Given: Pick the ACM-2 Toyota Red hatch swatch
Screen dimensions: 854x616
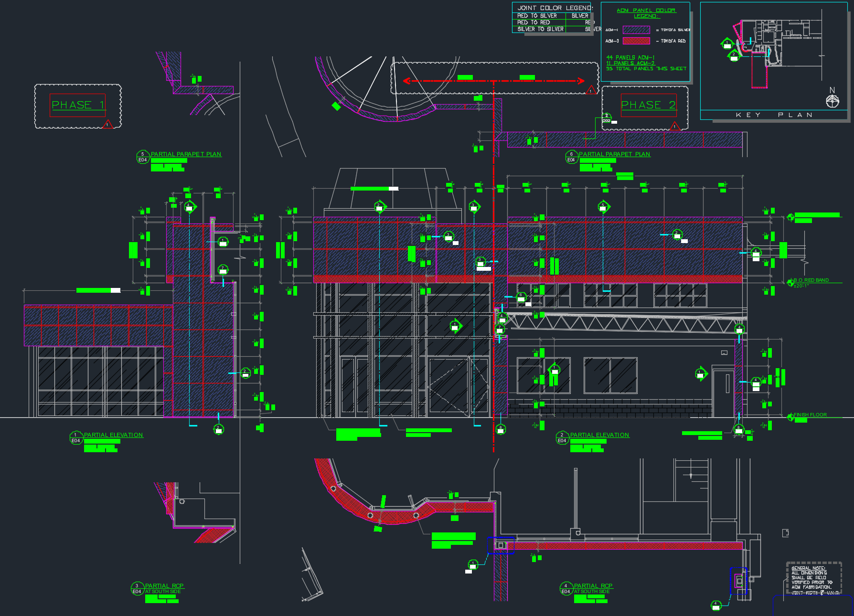Looking at the screenshot, I should (636, 41).
